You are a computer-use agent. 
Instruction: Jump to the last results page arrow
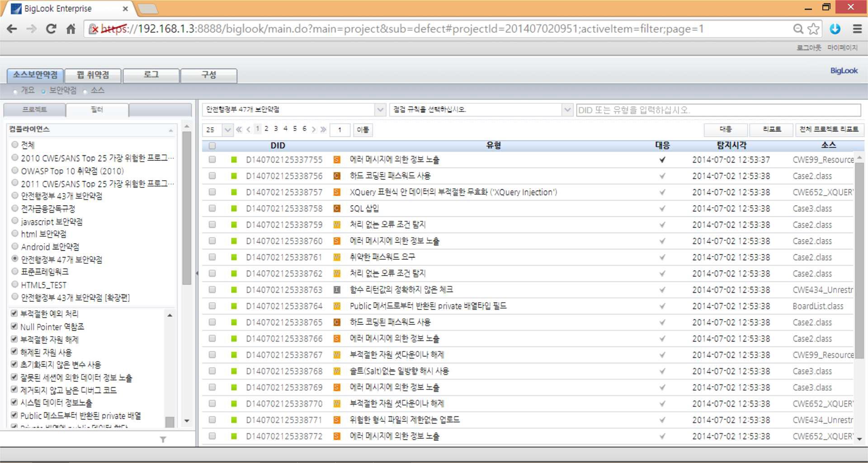point(323,130)
